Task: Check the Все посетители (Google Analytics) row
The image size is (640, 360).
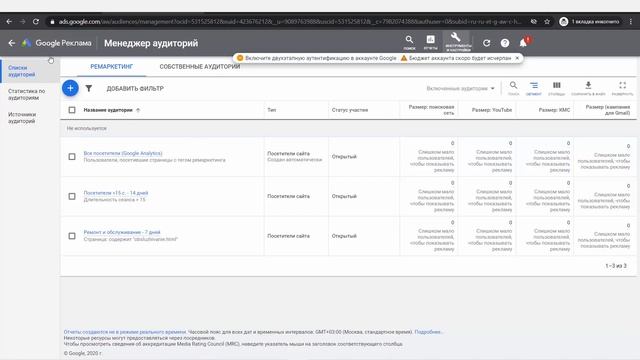Action: [x=72, y=157]
